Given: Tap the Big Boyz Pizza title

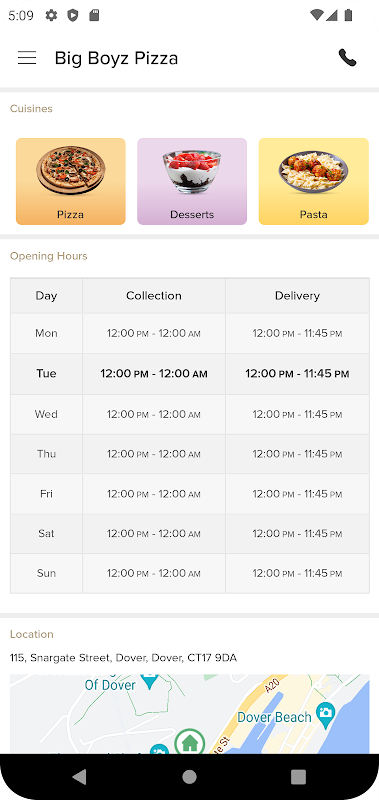Looking at the screenshot, I should (x=116, y=58).
